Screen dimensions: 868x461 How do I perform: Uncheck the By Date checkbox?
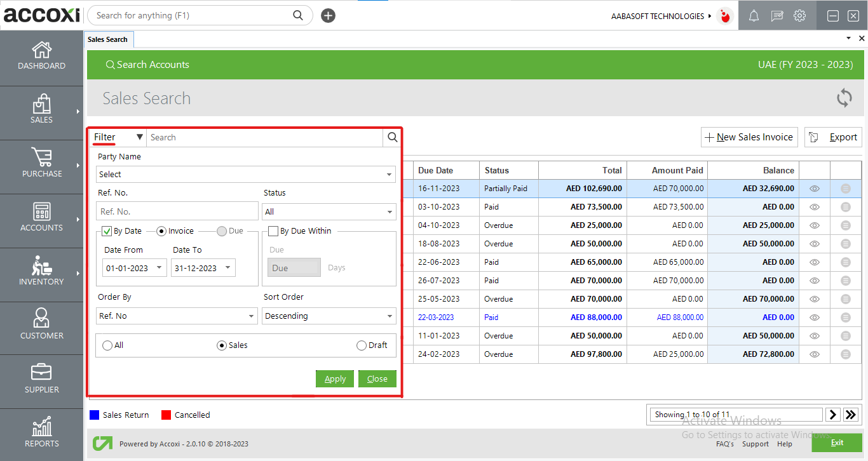point(107,231)
